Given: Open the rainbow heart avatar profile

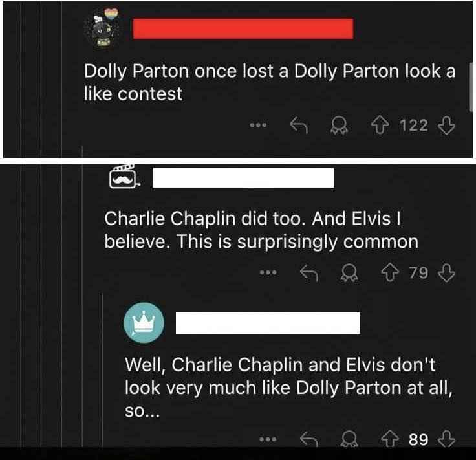Looking at the screenshot, I should pyautogui.click(x=102, y=28).
